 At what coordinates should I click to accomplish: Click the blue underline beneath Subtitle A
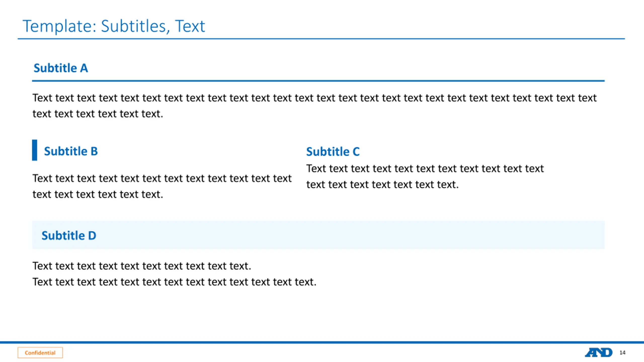click(318, 81)
